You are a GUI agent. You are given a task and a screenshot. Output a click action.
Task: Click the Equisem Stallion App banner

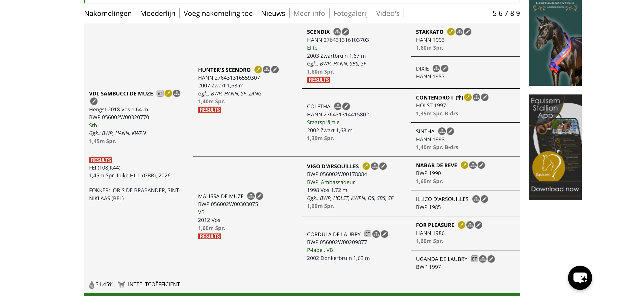[x=555, y=147]
